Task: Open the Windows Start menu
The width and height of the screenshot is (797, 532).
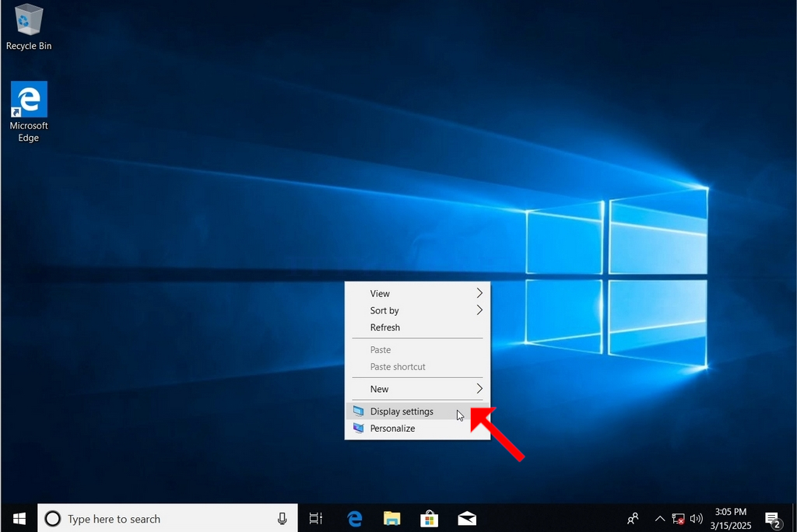Action: click(x=19, y=518)
